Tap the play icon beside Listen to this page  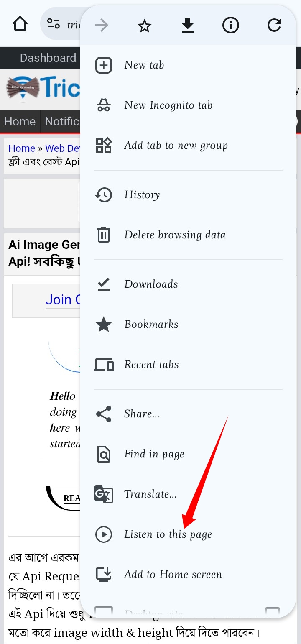(104, 534)
